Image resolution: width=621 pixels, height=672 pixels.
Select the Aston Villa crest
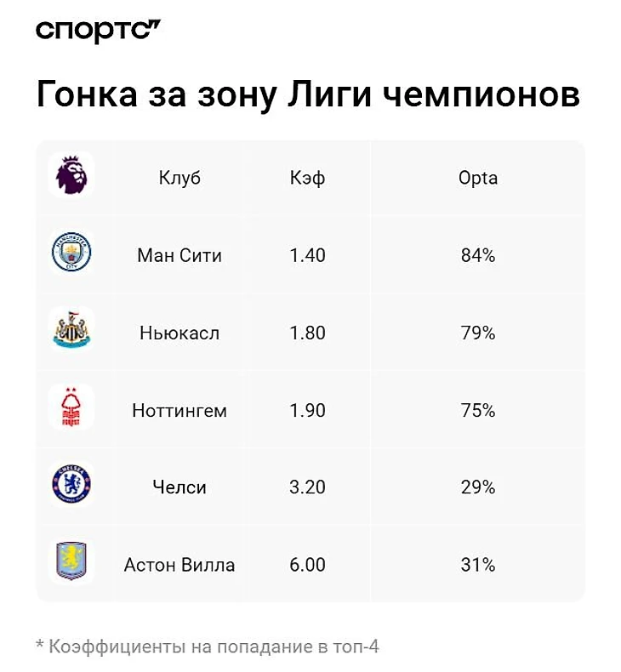71,562
